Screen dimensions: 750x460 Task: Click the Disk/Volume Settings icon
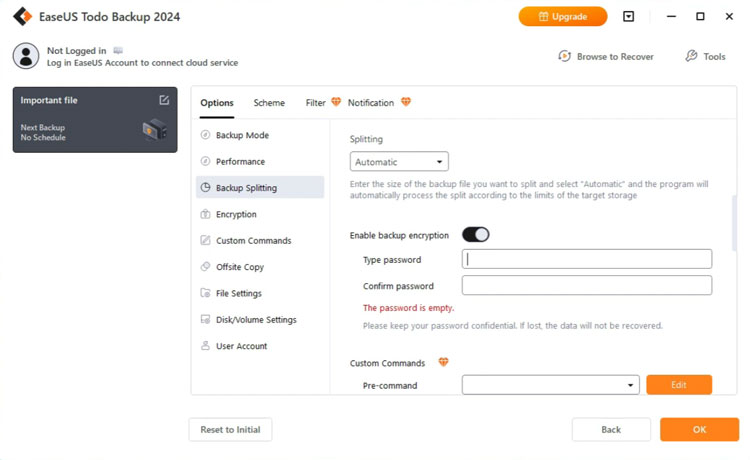point(205,319)
